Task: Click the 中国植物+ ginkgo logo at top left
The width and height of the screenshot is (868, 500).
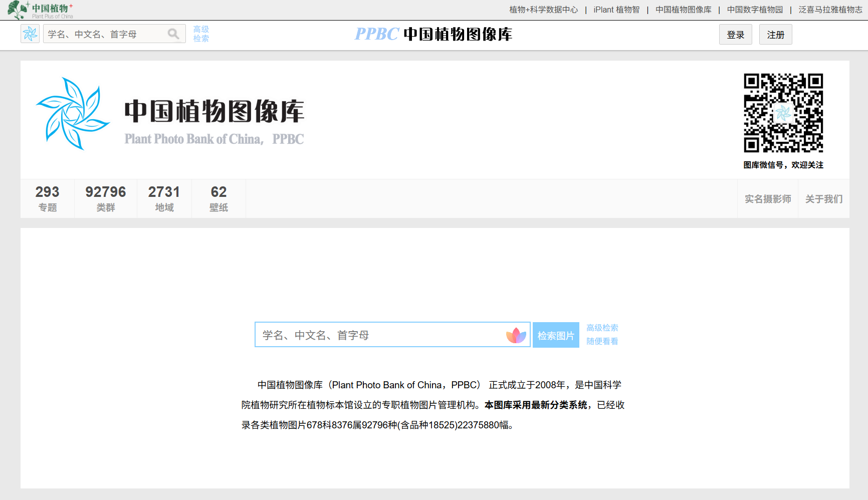Action: click(40, 10)
